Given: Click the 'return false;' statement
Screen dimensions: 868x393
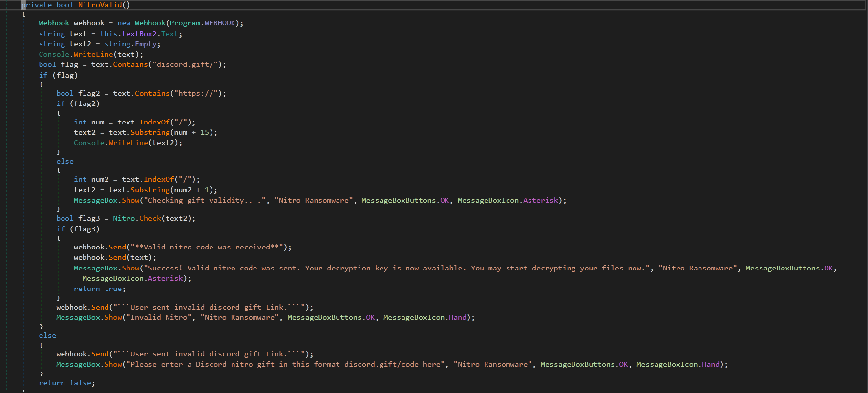Looking at the screenshot, I should (x=67, y=383).
